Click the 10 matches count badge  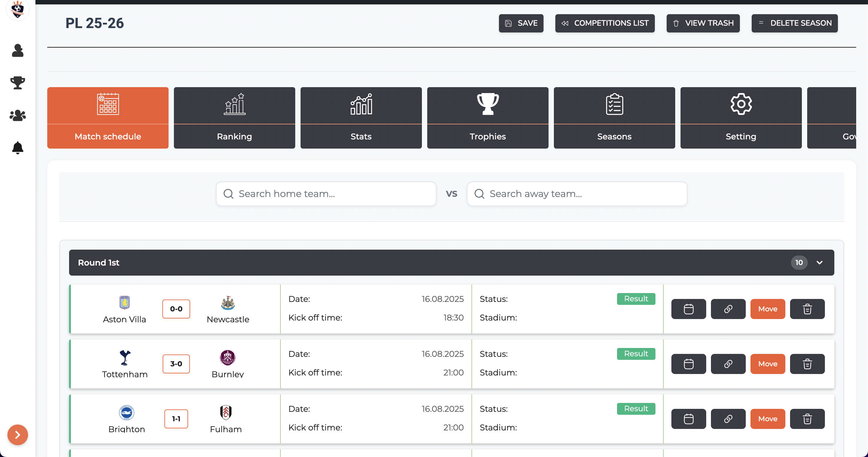(x=799, y=263)
